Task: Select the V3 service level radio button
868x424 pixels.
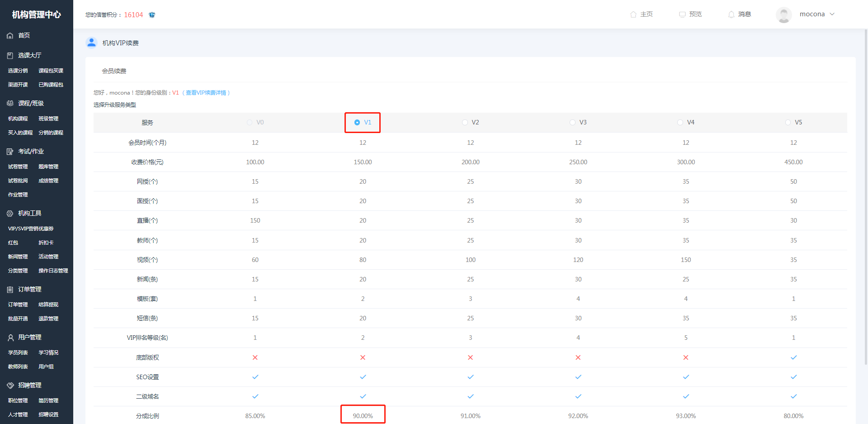Action: 572,123
